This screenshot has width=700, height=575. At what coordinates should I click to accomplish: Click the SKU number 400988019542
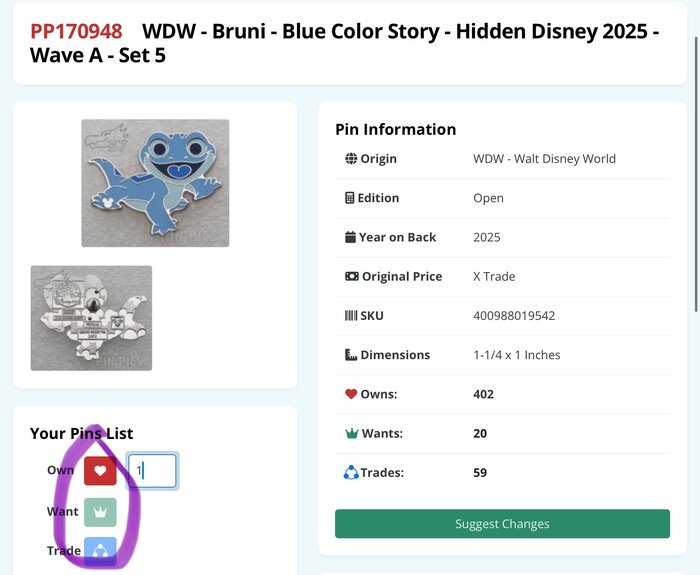(x=514, y=316)
